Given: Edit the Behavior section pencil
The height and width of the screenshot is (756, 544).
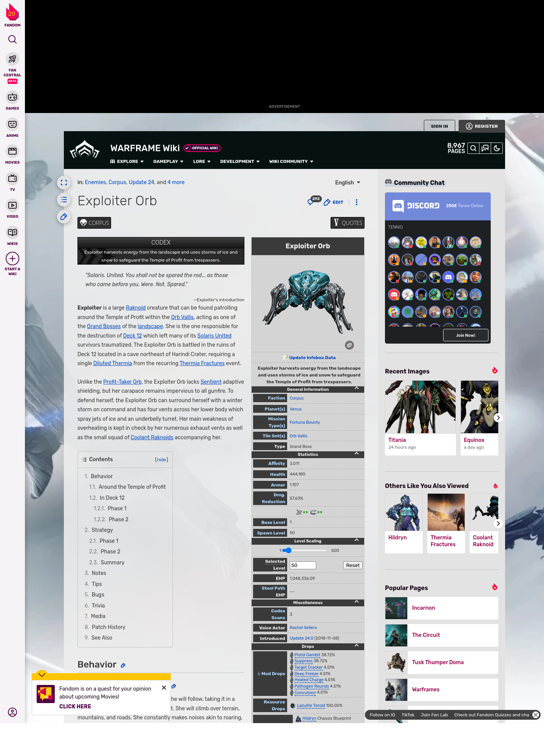Looking at the screenshot, I should click(x=123, y=665).
